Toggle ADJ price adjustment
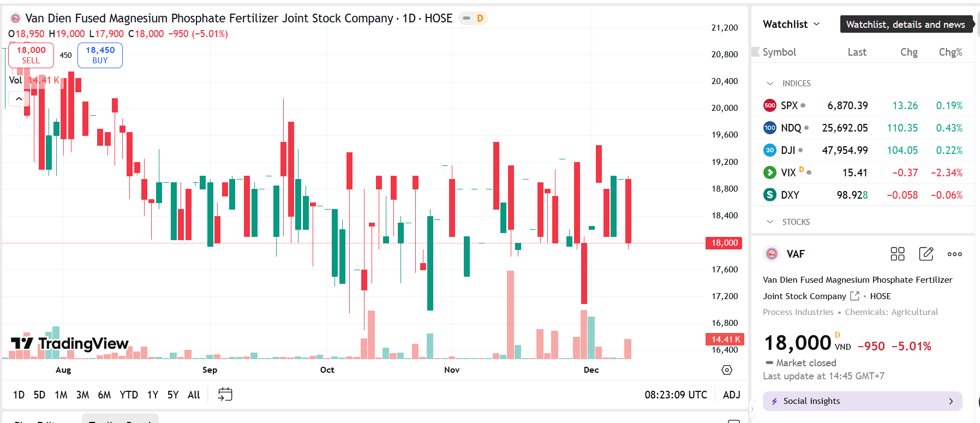The width and height of the screenshot is (980, 423). 731,395
